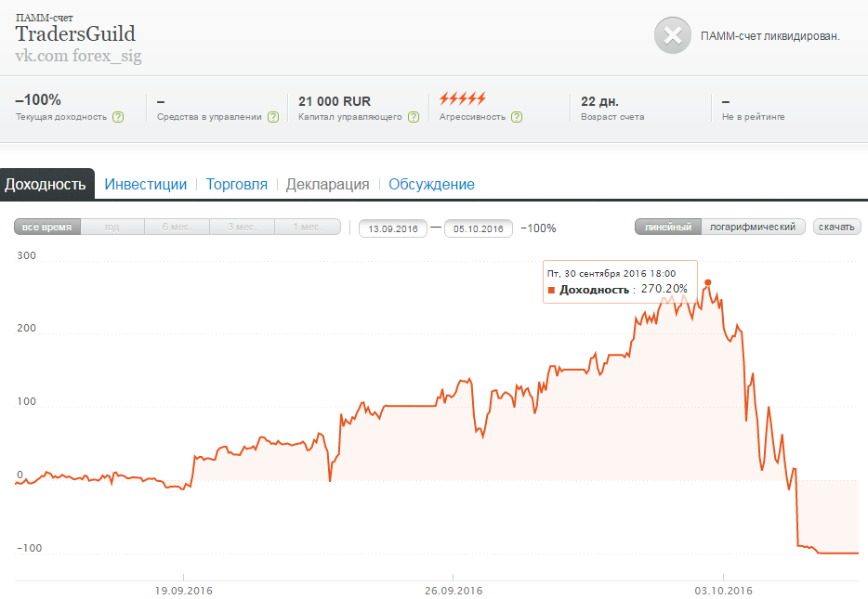Click the '21 000 RUR' capital value
Viewport: 868px width, 599px height.
tap(335, 101)
